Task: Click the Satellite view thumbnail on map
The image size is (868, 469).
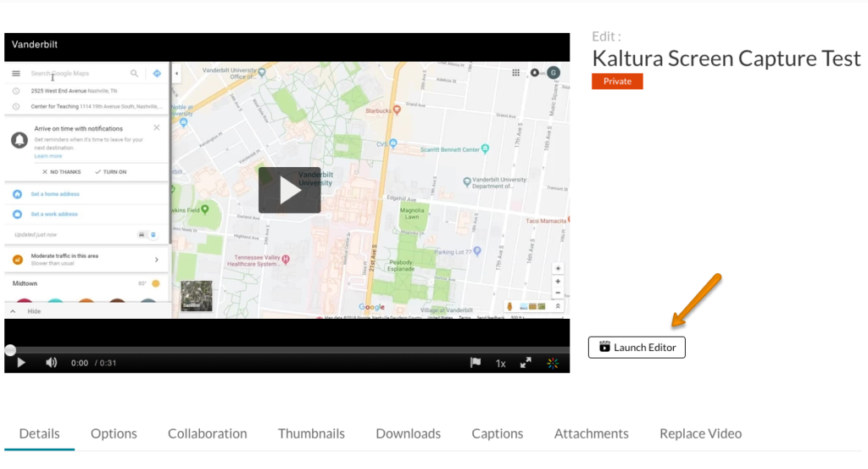Action: point(197,296)
